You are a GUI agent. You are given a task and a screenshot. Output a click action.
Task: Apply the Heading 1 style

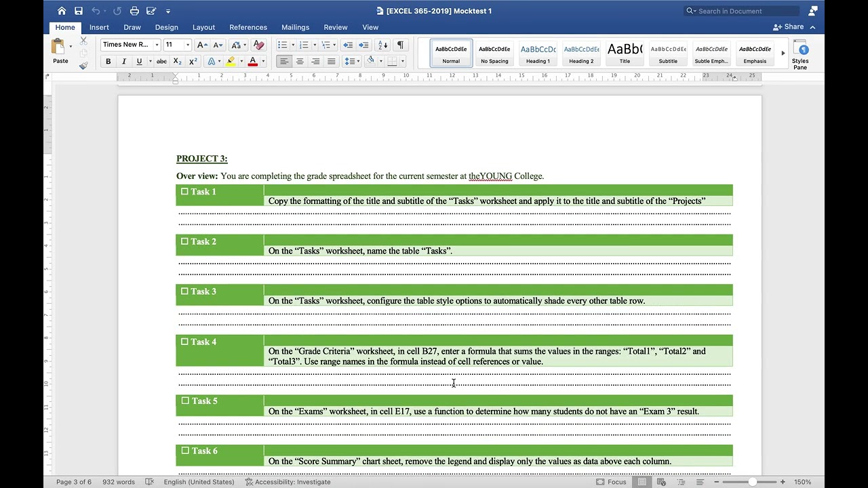538,53
